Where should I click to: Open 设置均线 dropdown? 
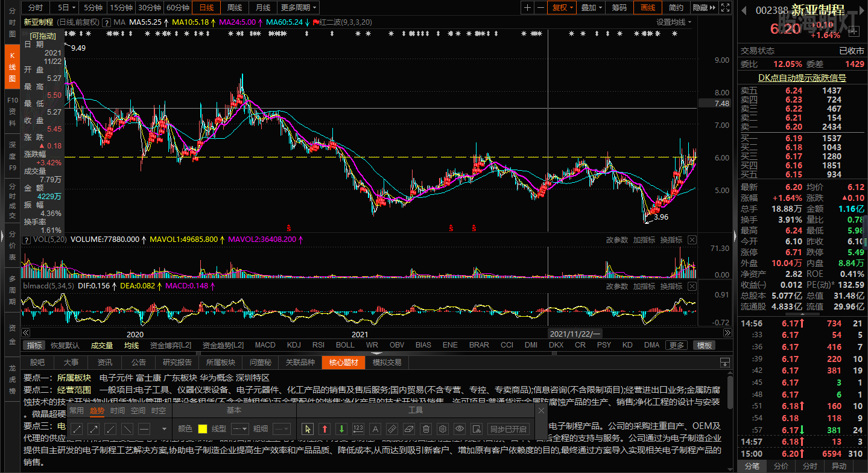coord(674,22)
